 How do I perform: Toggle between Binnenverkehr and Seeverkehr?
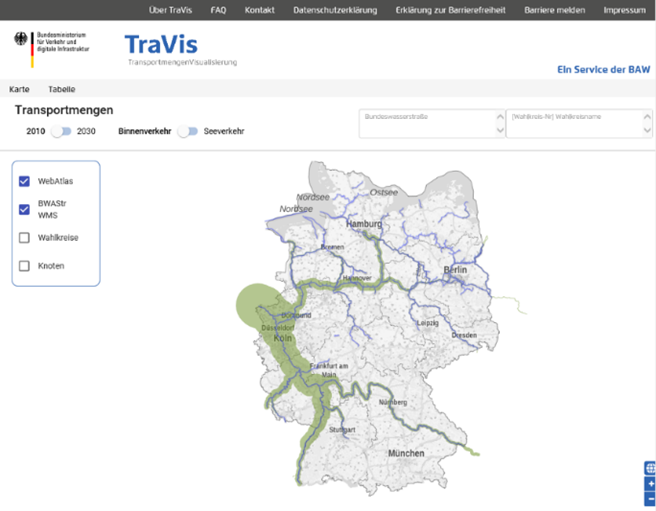[x=187, y=131]
